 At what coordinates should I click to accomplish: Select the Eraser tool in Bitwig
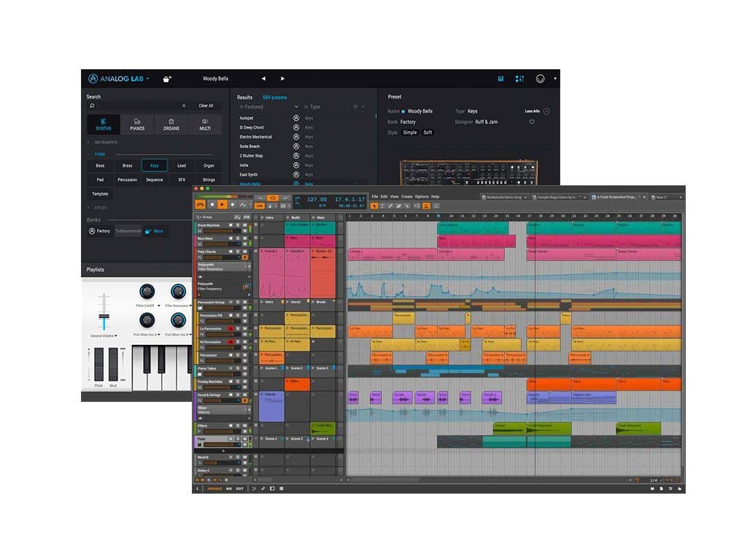(x=399, y=206)
